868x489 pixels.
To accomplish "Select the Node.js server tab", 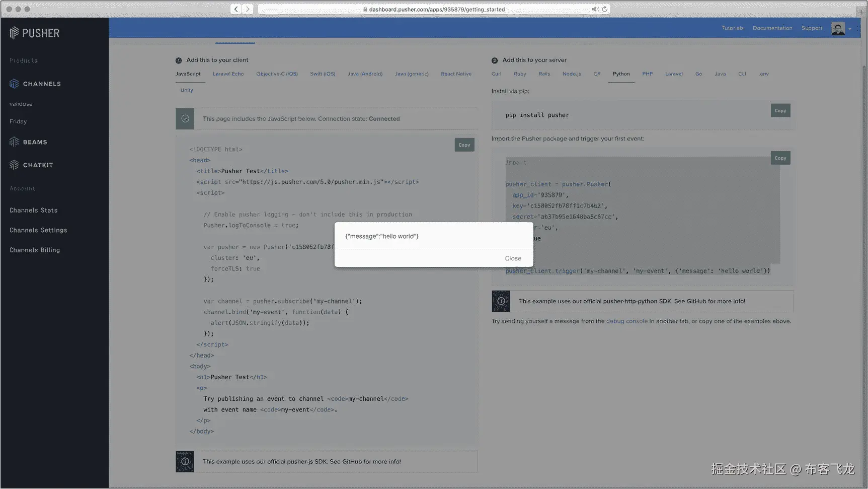I will click(x=572, y=74).
